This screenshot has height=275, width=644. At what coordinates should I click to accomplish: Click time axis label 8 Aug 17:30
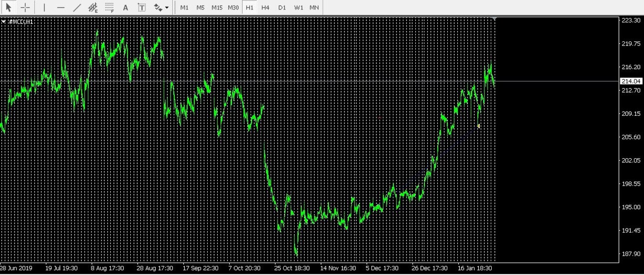(x=107, y=268)
